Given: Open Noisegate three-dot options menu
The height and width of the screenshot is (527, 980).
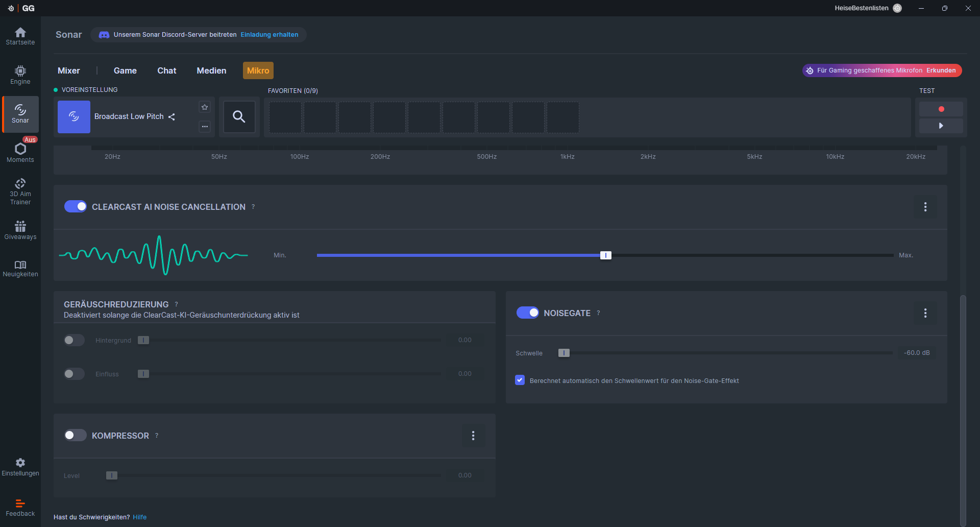Looking at the screenshot, I should [925, 313].
